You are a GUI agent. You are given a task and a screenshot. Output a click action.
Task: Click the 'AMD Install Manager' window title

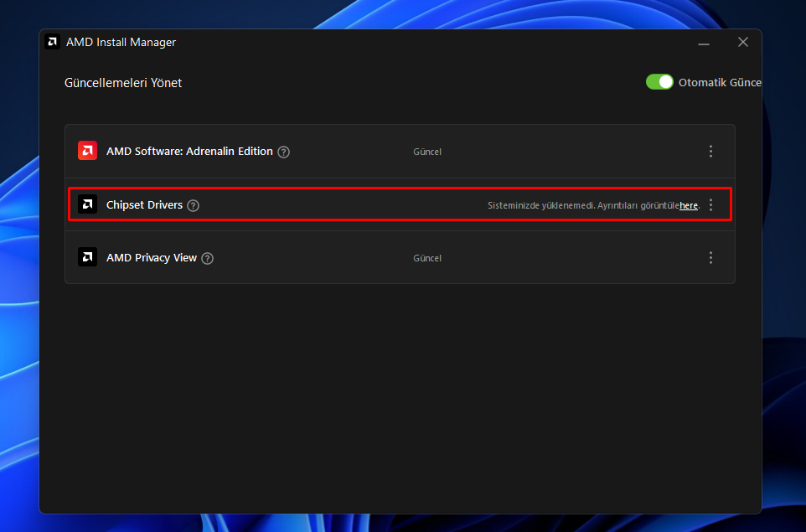click(x=121, y=42)
